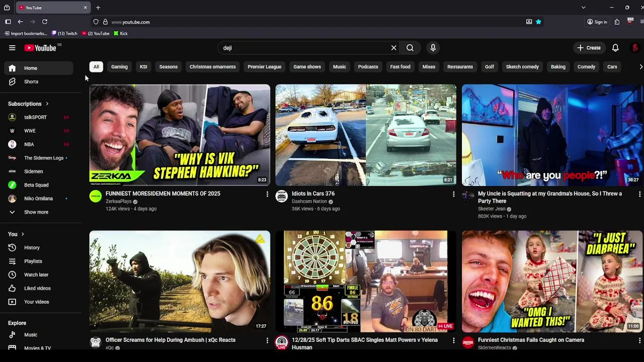Screen dimensions: 644x362
Task: Open the notifications bell
Action: click(615, 48)
